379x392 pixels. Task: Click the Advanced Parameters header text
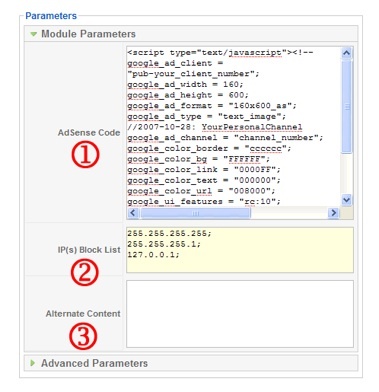(x=94, y=363)
